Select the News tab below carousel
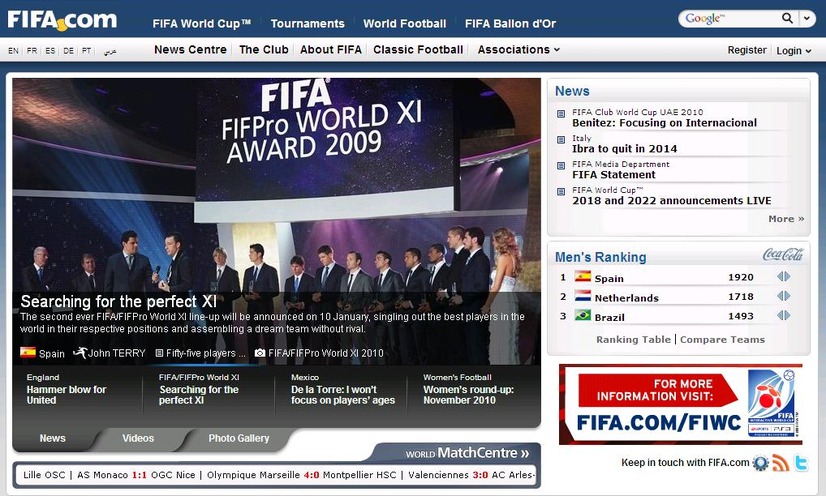The width and height of the screenshot is (826, 496). (53, 438)
